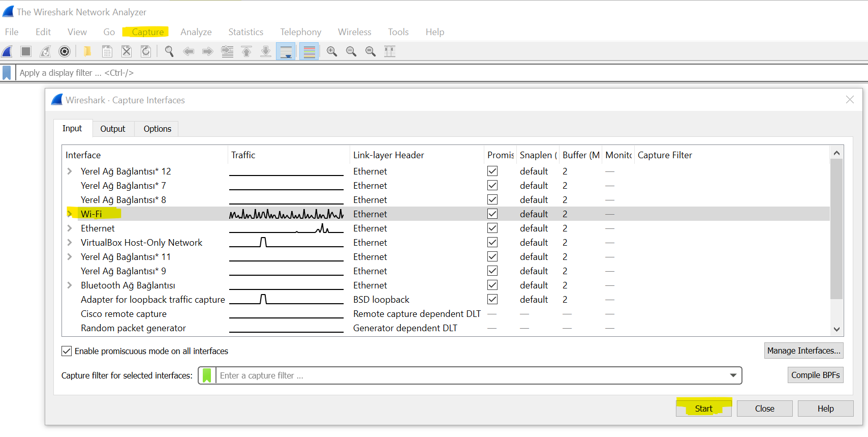Screen dimensions: 868x437
Task: Expand VirtualBox Host-Only Network row
Action: (70, 242)
